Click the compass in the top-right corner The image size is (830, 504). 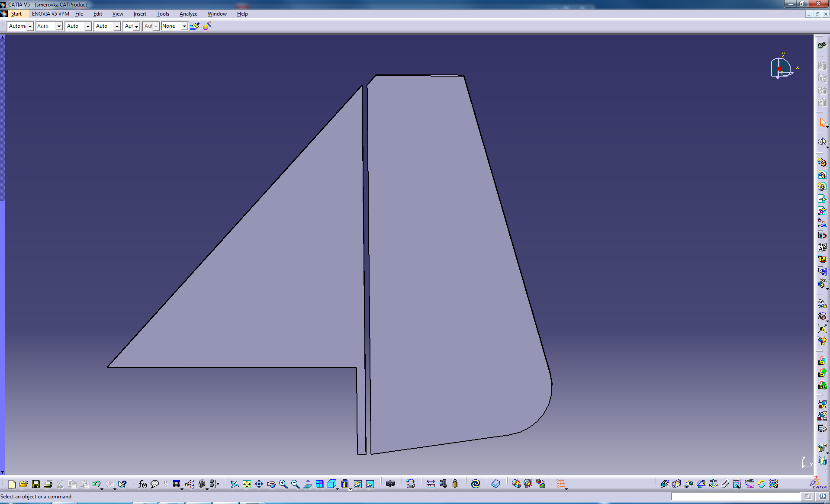coord(782,68)
